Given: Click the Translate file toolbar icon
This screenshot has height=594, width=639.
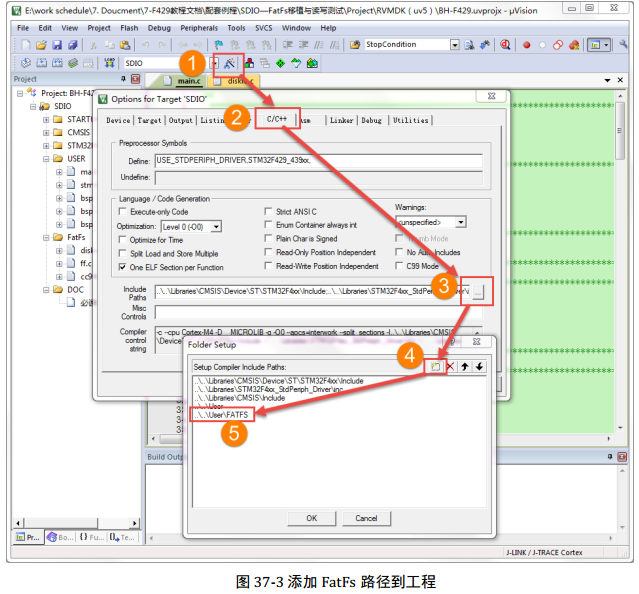Looking at the screenshot, I should (x=26, y=63).
